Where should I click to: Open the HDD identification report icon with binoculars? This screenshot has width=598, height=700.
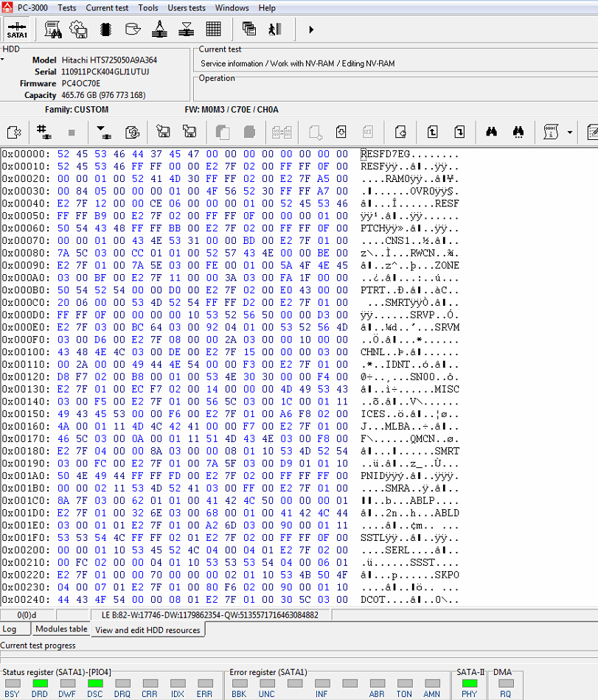[x=53, y=29]
